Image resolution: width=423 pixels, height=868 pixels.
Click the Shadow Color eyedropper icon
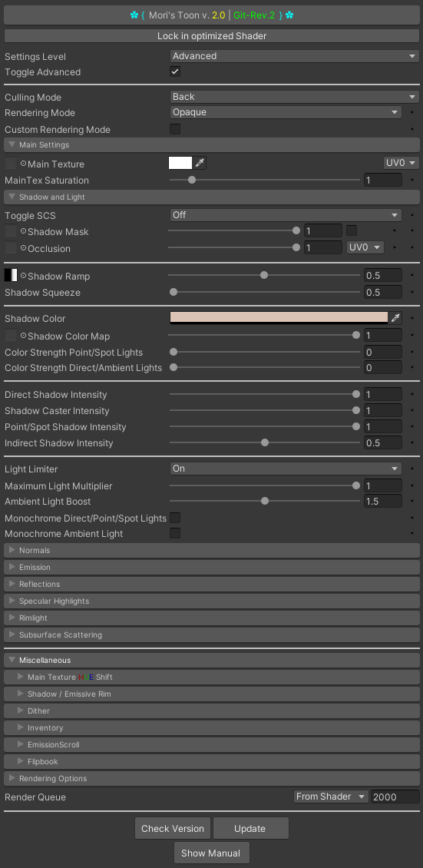coord(395,318)
